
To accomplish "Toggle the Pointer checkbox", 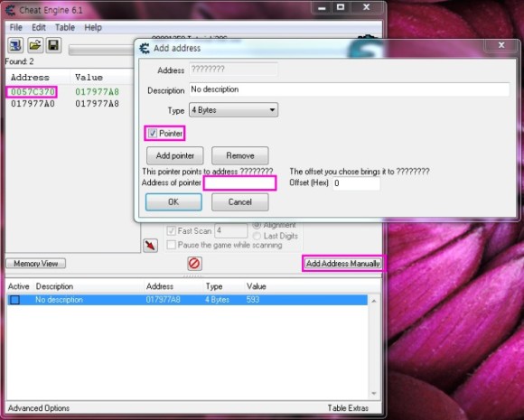I will [x=153, y=134].
